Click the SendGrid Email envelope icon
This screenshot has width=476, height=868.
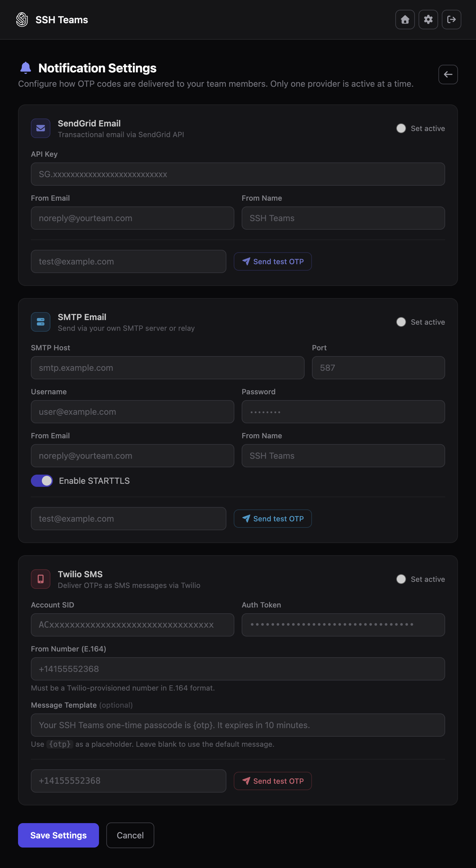(x=41, y=128)
